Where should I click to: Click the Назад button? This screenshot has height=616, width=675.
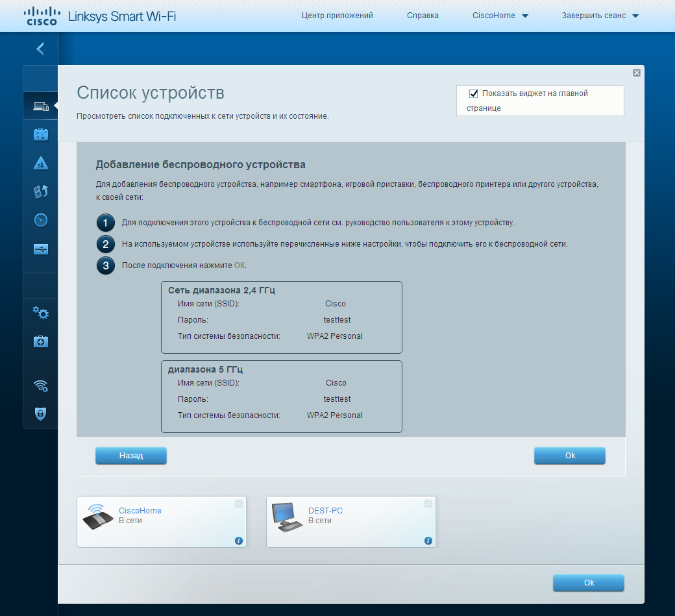click(x=131, y=456)
